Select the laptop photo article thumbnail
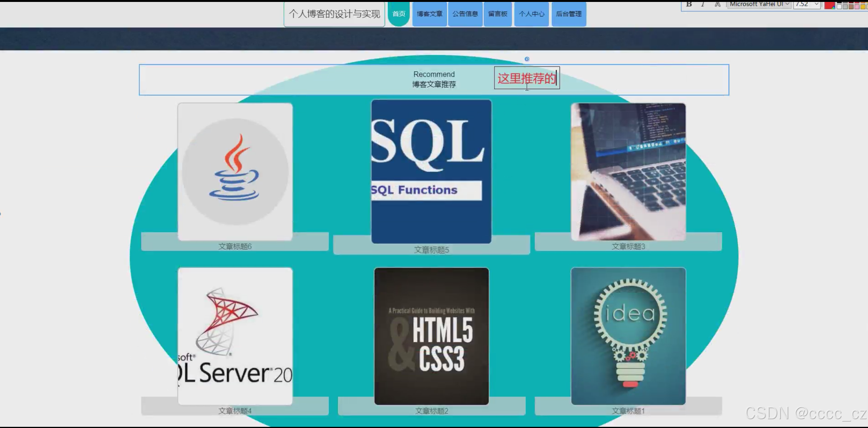868x428 pixels. point(628,172)
